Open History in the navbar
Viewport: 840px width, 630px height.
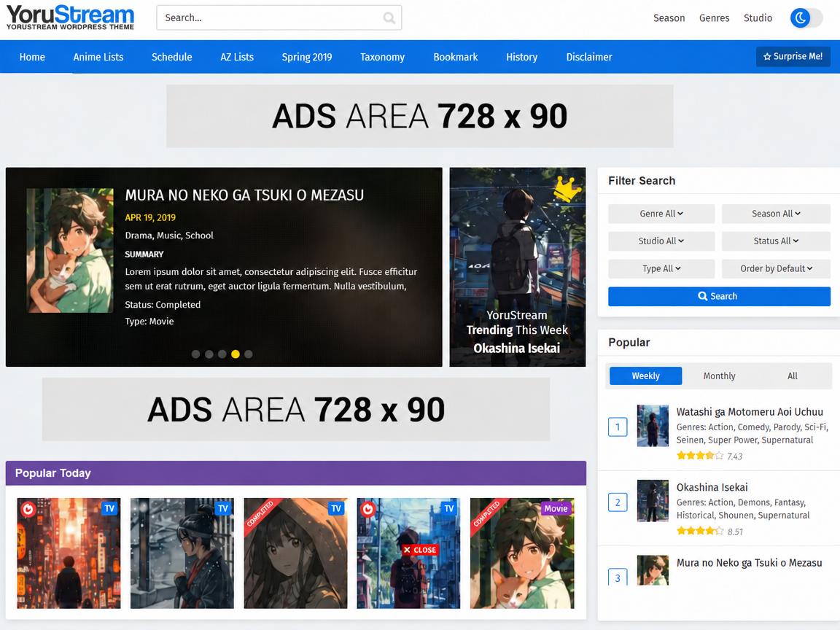(x=522, y=57)
